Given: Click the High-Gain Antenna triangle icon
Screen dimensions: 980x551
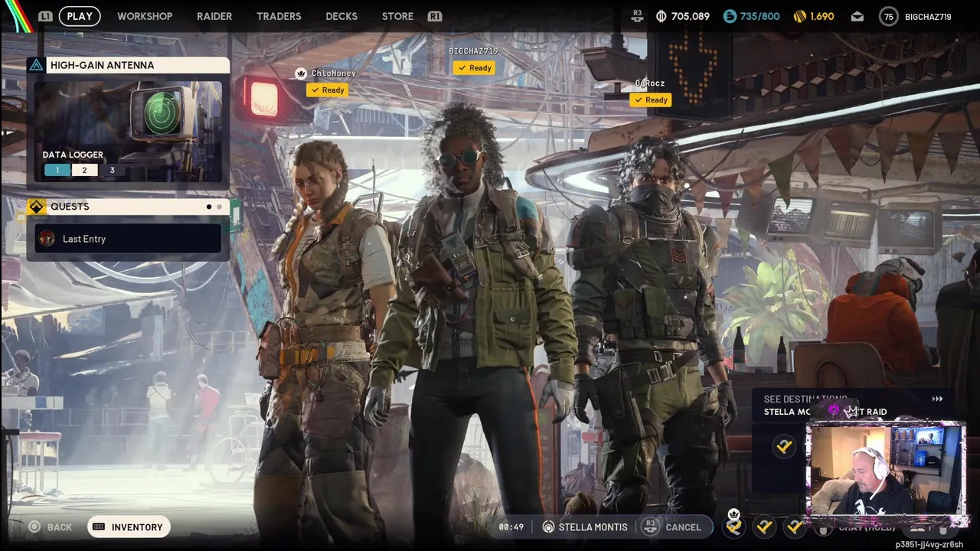Looking at the screenshot, I should [x=36, y=65].
